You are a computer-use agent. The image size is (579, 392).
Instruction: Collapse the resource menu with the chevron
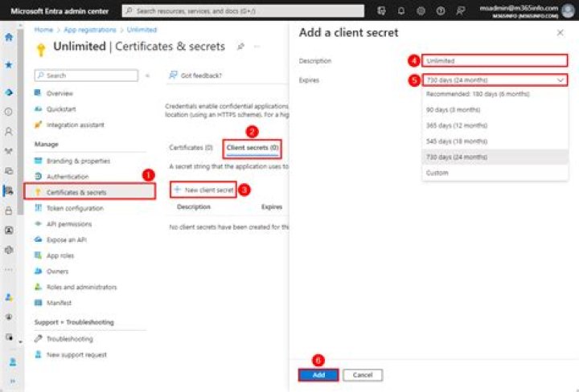click(x=147, y=76)
